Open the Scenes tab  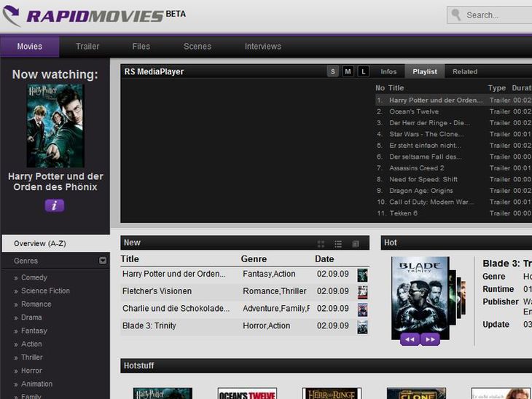(x=197, y=47)
